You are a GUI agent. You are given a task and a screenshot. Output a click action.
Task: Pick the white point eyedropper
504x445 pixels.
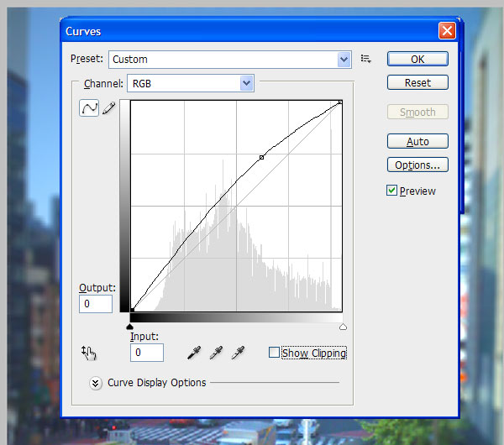[x=239, y=353]
